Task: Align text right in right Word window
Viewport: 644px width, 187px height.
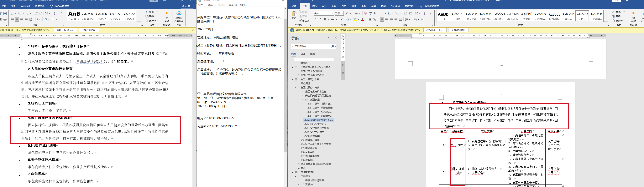Action: (391, 19)
